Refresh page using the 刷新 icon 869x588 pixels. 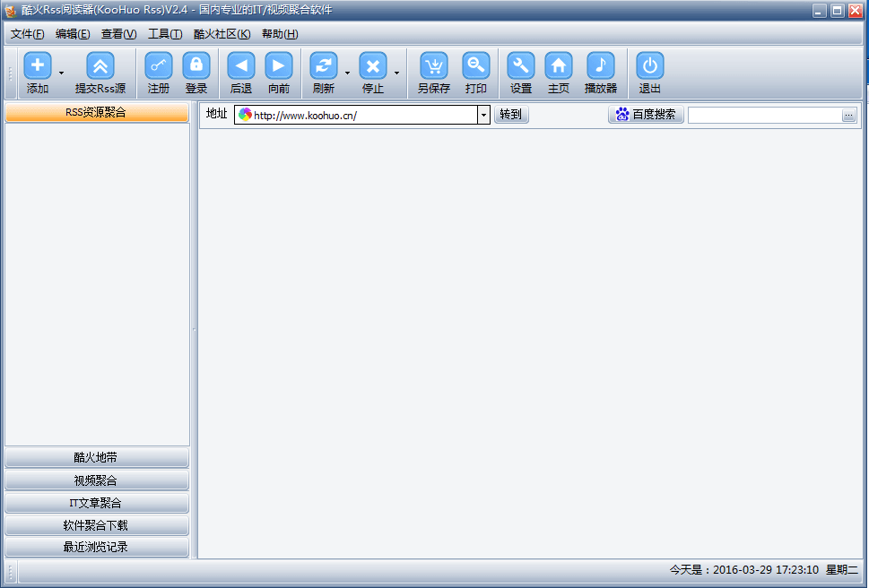coord(324,66)
